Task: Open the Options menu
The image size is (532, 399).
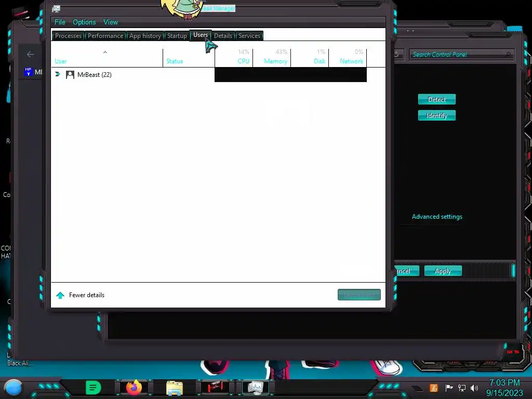Action: tap(84, 22)
